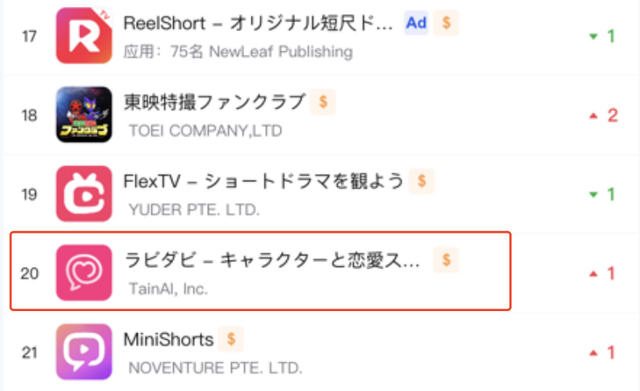Click the dollar badge beside 東映特撮ファンクラブ
This screenshot has height=391, width=640.
click(x=323, y=102)
